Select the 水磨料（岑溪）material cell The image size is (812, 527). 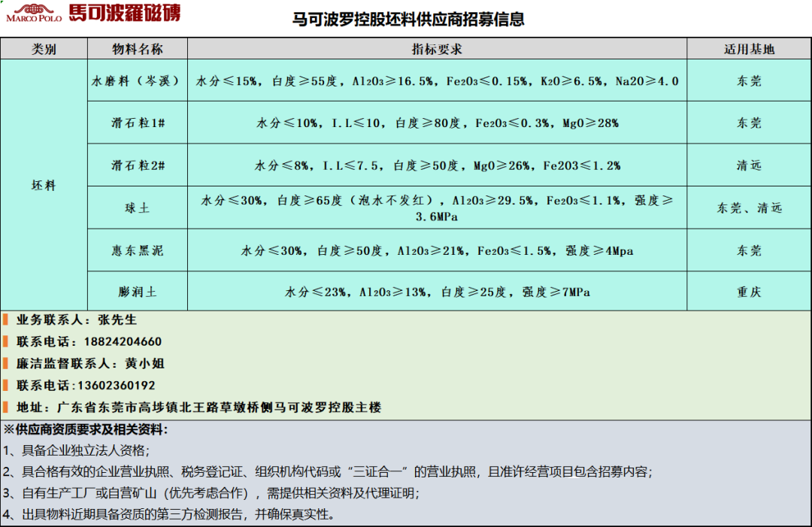pyautogui.click(x=138, y=80)
